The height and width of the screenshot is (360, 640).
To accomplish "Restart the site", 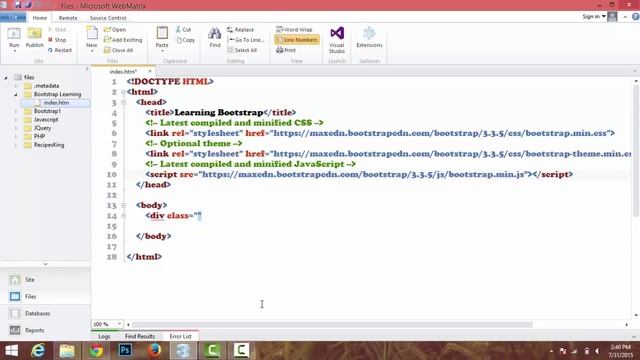I will point(60,50).
